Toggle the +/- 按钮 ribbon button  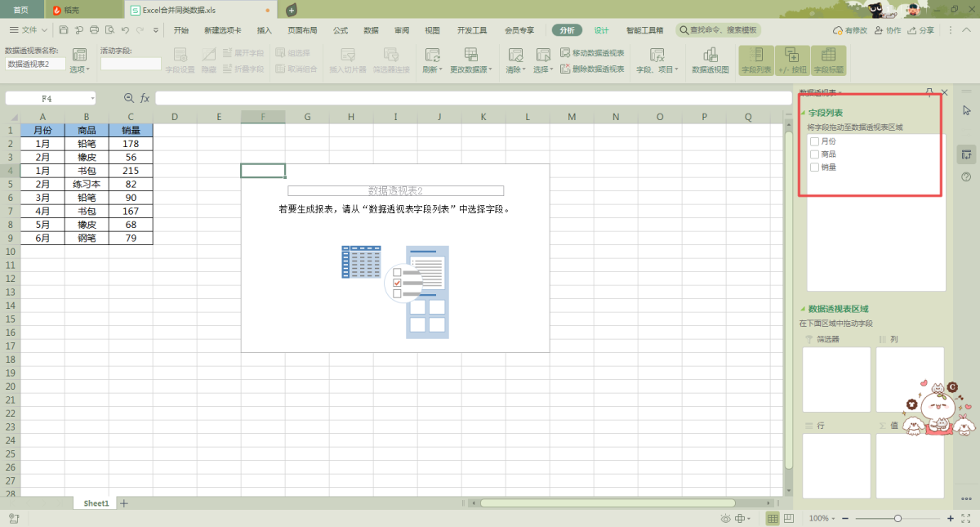click(x=791, y=60)
